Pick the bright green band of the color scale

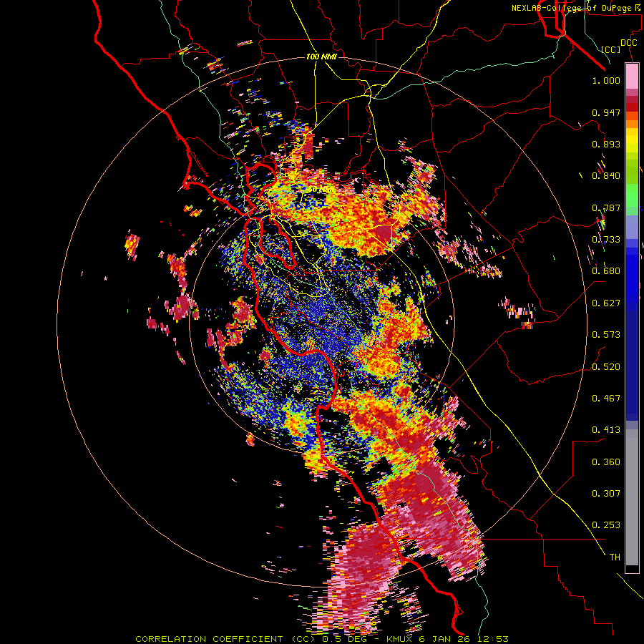click(632, 195)
